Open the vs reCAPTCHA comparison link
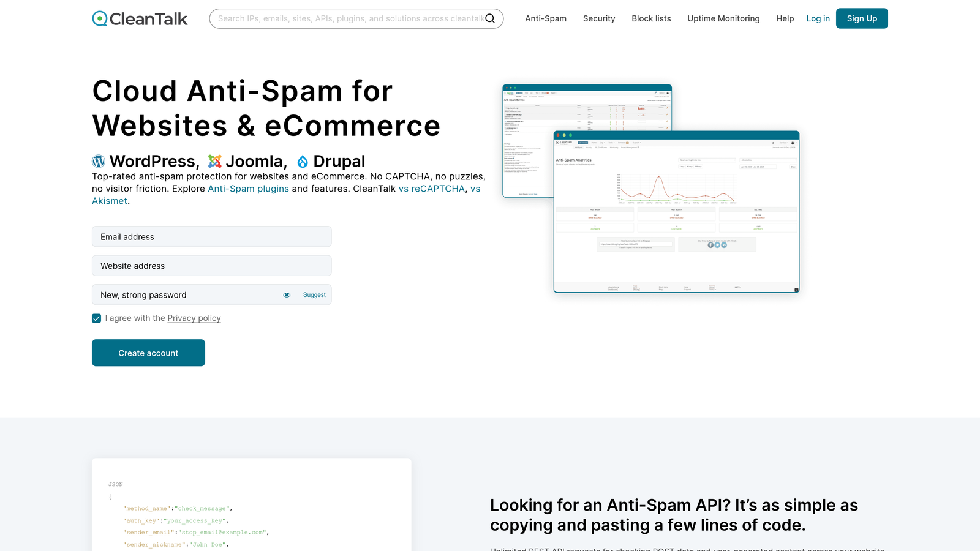This screenshot has height=551, width=980. (x=432, y=189)
